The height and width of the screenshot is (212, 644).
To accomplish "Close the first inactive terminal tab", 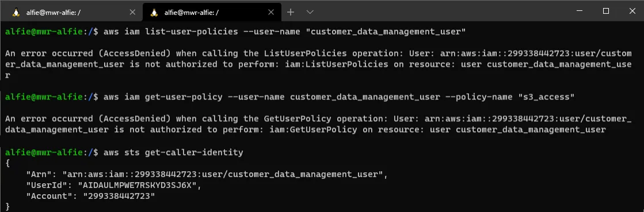I will pos(132,12).
